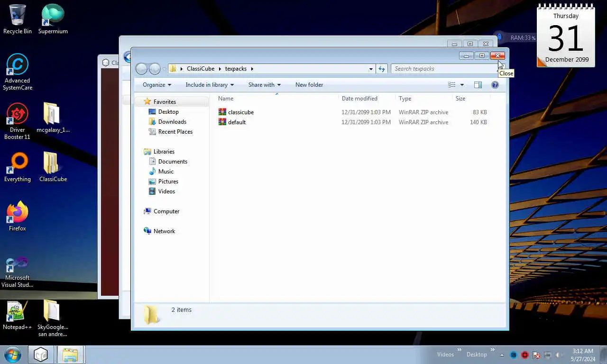Viewport: 607px width, 364px height.
Task: Click the red square tray icon
Action: [525, 355]
